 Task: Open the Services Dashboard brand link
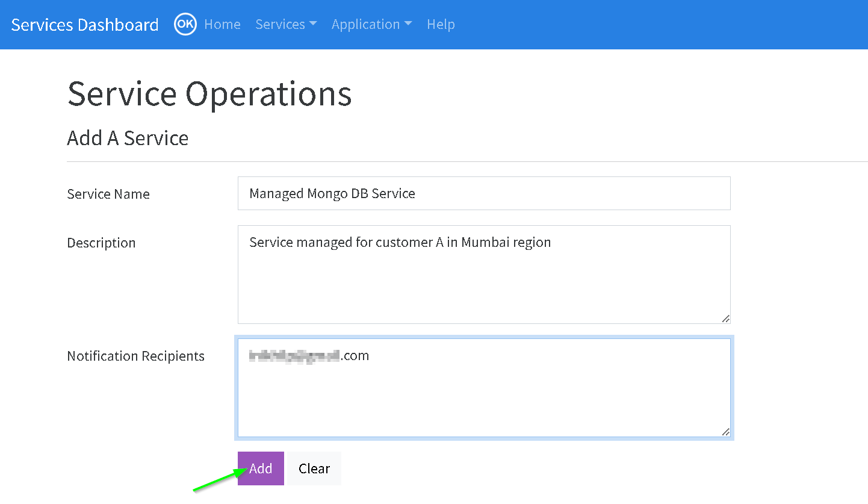pyautogui.click(x=85, y=25)
